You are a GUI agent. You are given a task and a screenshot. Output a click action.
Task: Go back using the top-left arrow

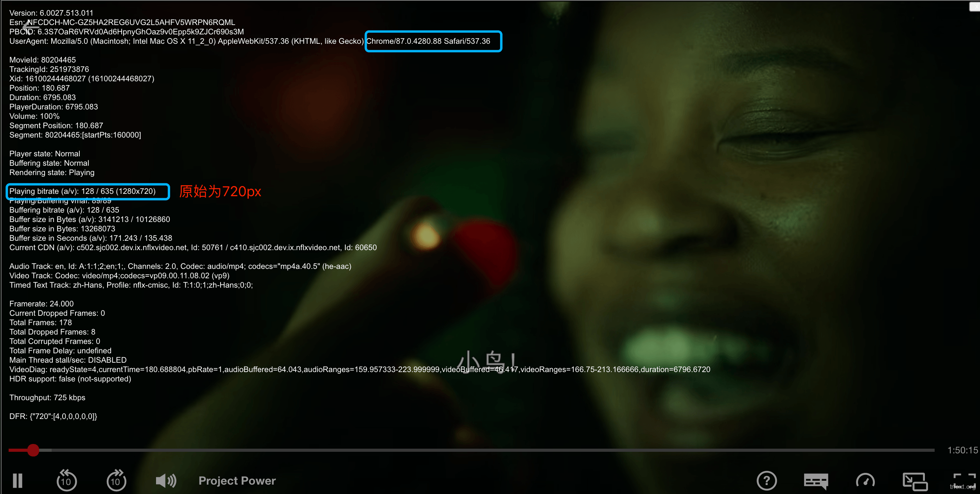point(30,27)
